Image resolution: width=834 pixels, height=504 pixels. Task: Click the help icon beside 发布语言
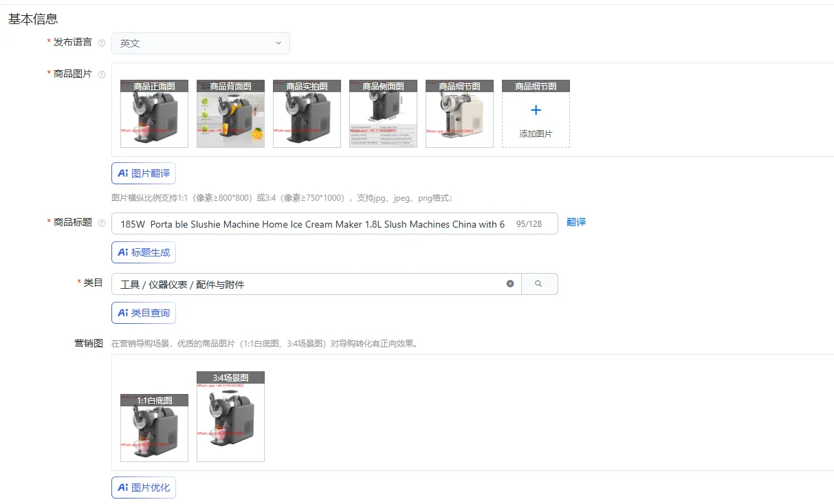(102, 43)
